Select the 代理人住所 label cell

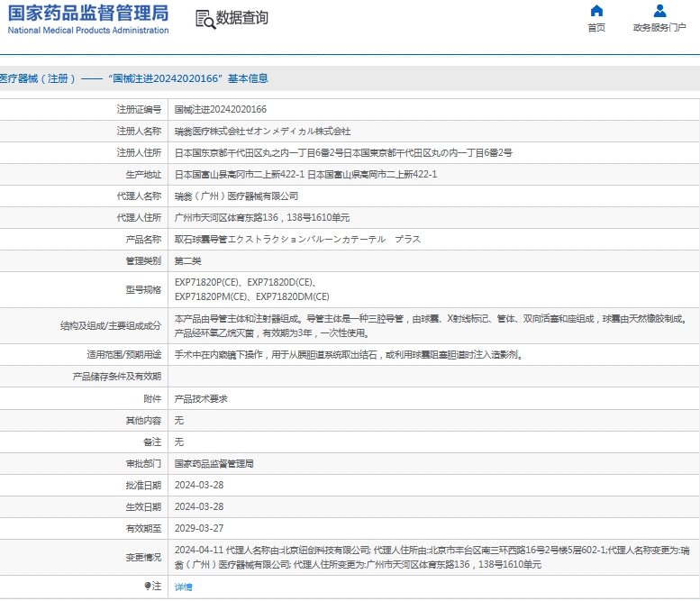tap(139, 217)
